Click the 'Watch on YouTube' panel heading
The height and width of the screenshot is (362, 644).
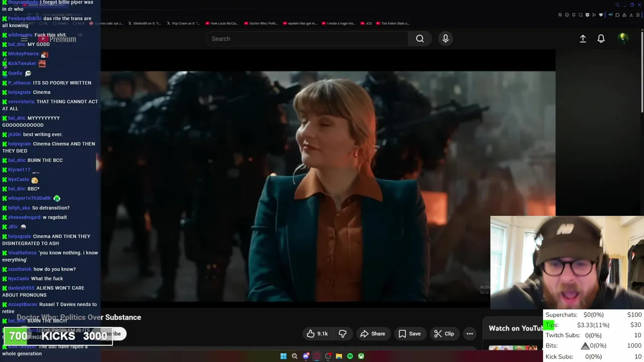pyautogui.click(x=516, y=328)
